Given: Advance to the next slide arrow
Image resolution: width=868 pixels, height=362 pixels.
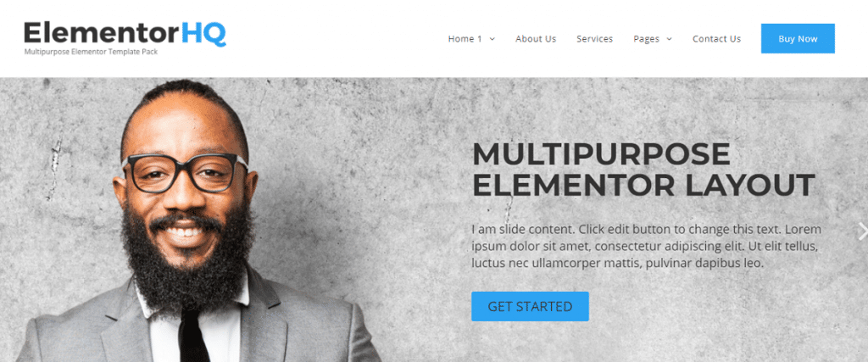Looking at the screenshot, I should (862, 231).
